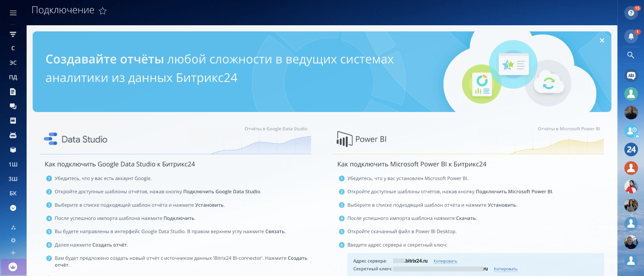Screen dimensions: 644x276
Task: Click the Data Studio logo
Action: click(76, 139)
